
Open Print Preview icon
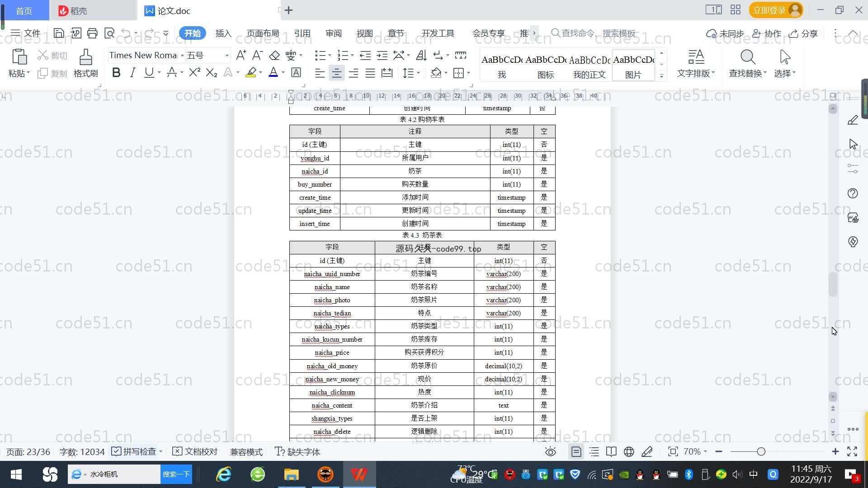pos(109,33)
